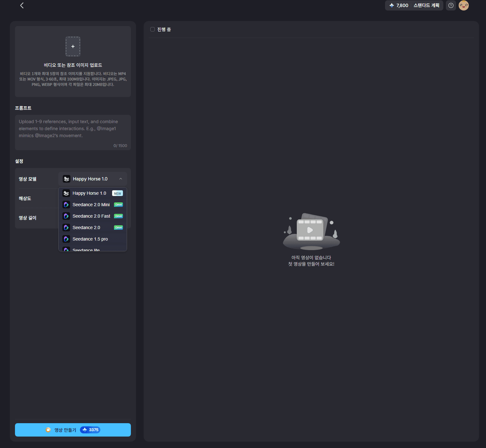Go back using the left arrow icon
486x448 pixels.
tap(22, 5)
